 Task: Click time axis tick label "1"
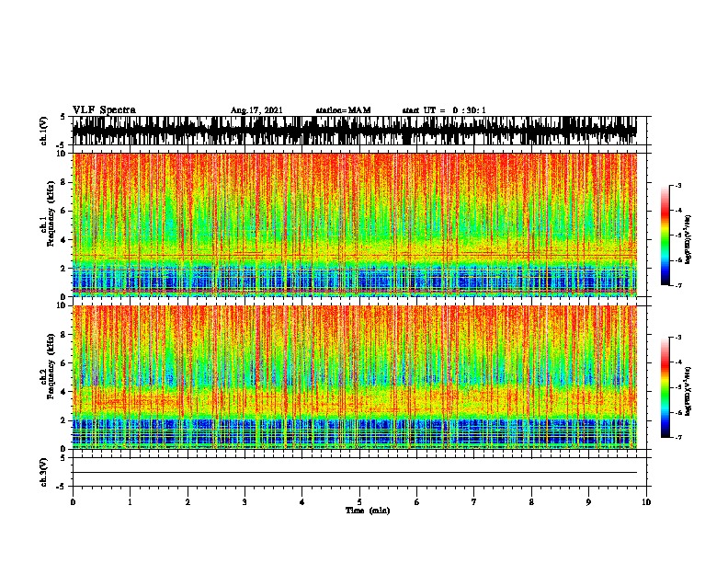pyautogui.click(x=130, y=502)
